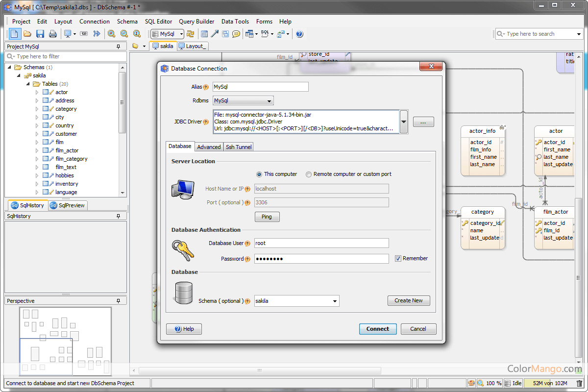Click the Save project toolbar icon
The image size is (588, 392).
coord(40,34)
